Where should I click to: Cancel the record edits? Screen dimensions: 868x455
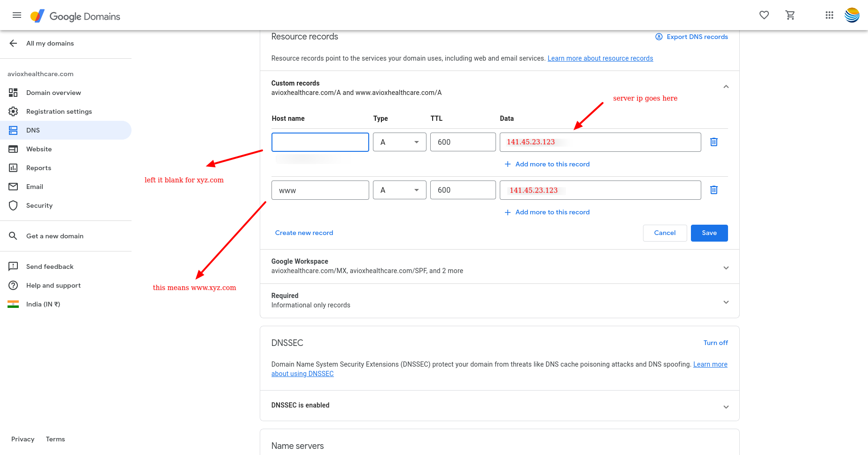coord(665,233)
